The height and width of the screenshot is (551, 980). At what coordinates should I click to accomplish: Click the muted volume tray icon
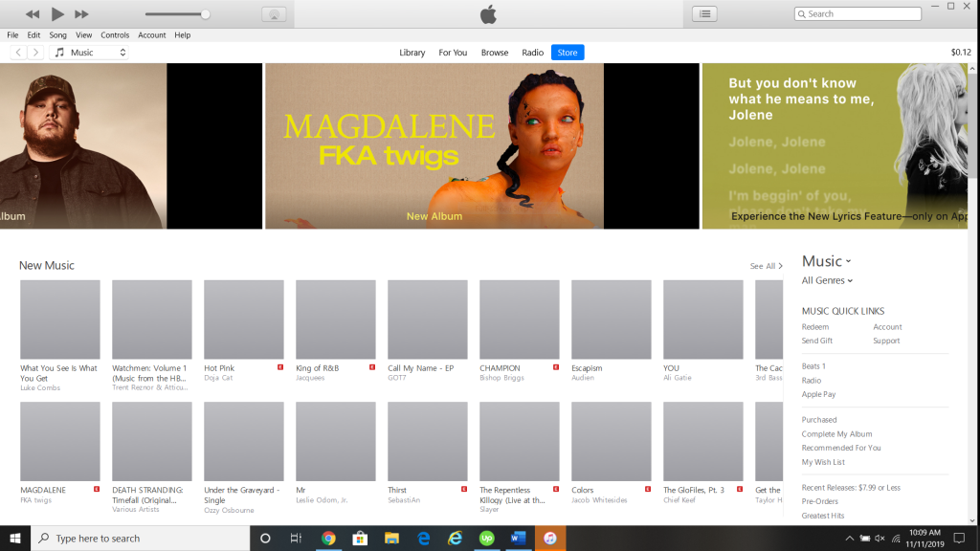click(x=880, y=539)
